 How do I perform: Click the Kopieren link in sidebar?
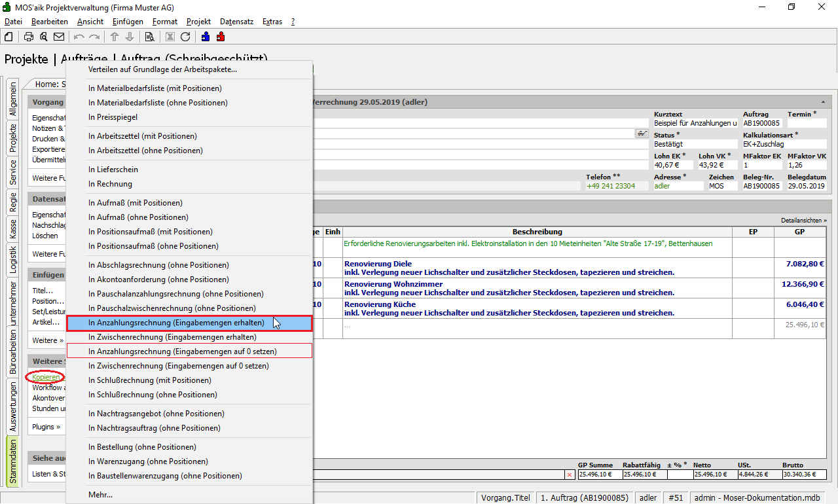tap(46, 377)
